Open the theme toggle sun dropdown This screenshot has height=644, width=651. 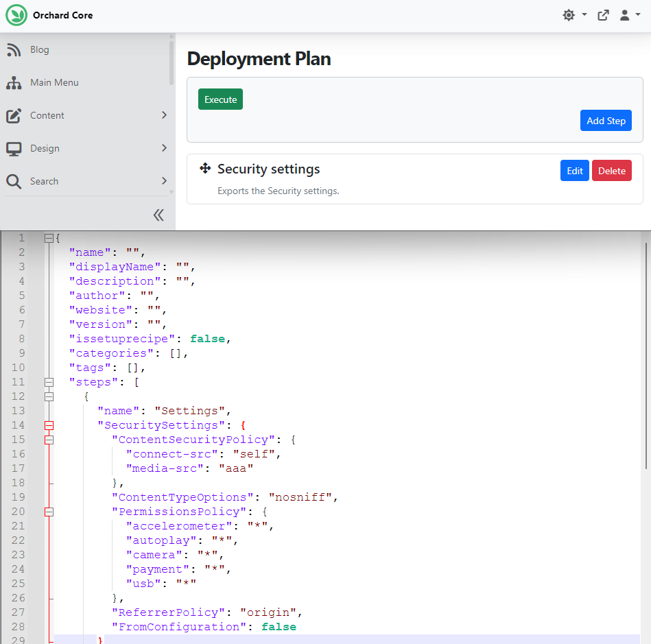pos(575,15)
